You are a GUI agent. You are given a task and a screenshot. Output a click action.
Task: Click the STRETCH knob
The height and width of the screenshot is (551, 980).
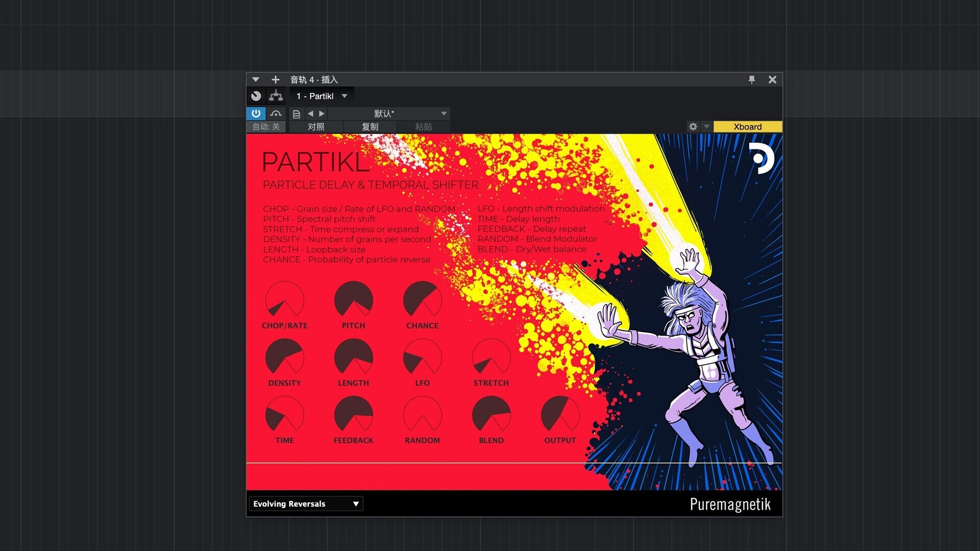[492, 358]
